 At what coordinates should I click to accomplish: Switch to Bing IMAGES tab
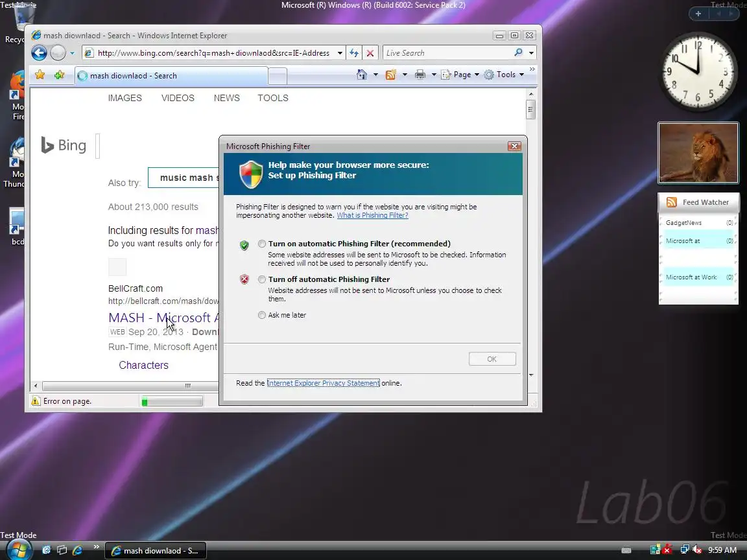(x=124, y=98)
